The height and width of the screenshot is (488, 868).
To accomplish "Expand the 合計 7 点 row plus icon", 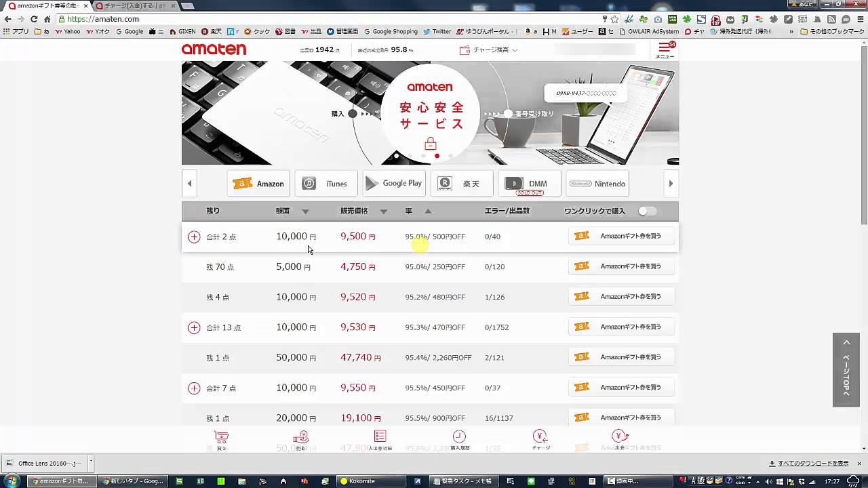I will coord(194,388).
